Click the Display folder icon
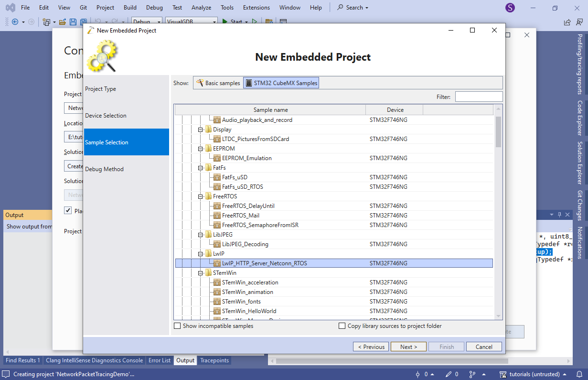588x380 pixels. pyautogui.click(x=208, y=130)
